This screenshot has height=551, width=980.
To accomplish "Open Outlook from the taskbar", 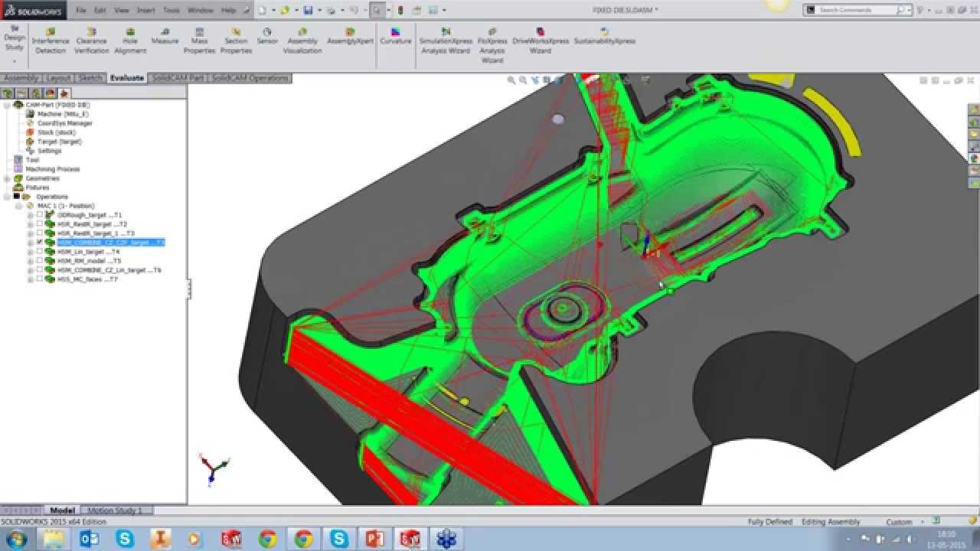I will tap(90, 539).
